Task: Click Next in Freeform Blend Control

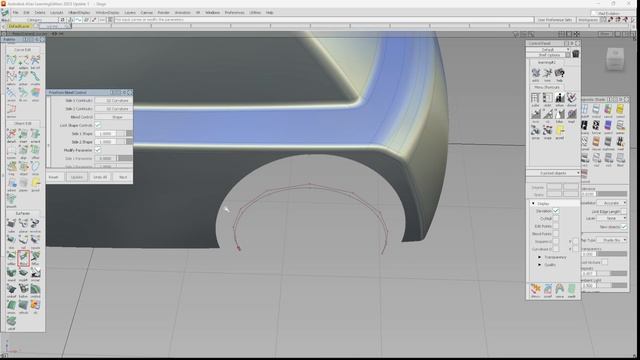Action: (123, 177)
